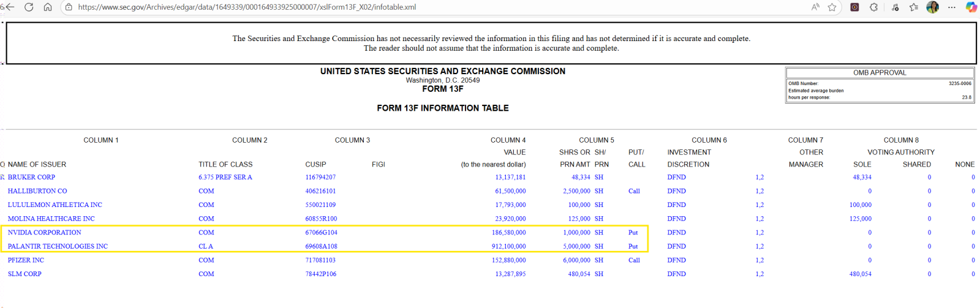Open the Favorites list icon

(914, 7)
